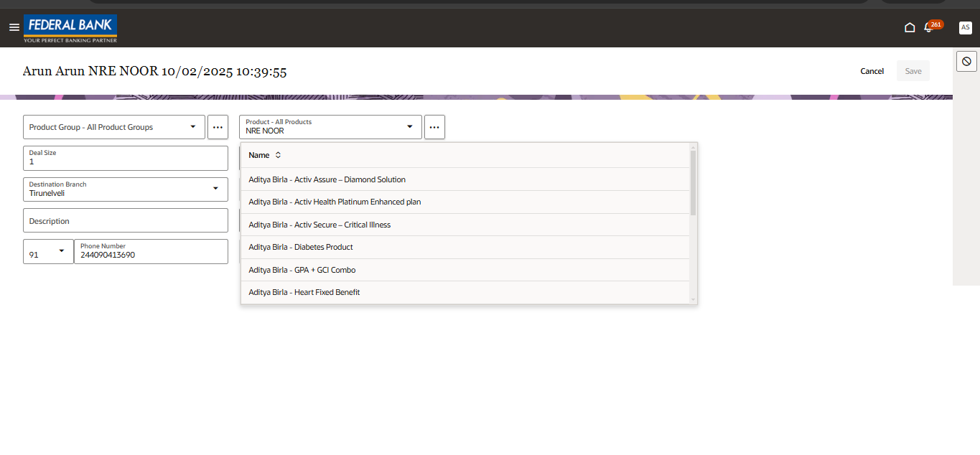Select Aditya Birla - Activ Health Platinum Enhanced plan

[465, 202]
